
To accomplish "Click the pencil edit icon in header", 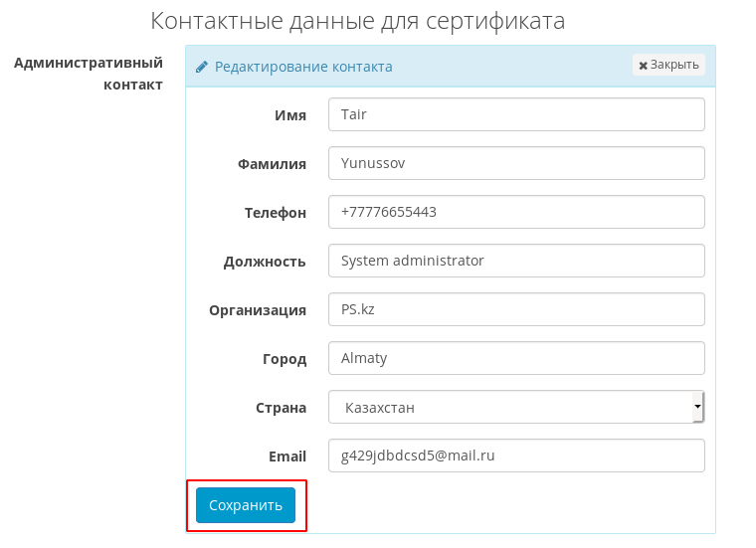I will click(202, 67).
